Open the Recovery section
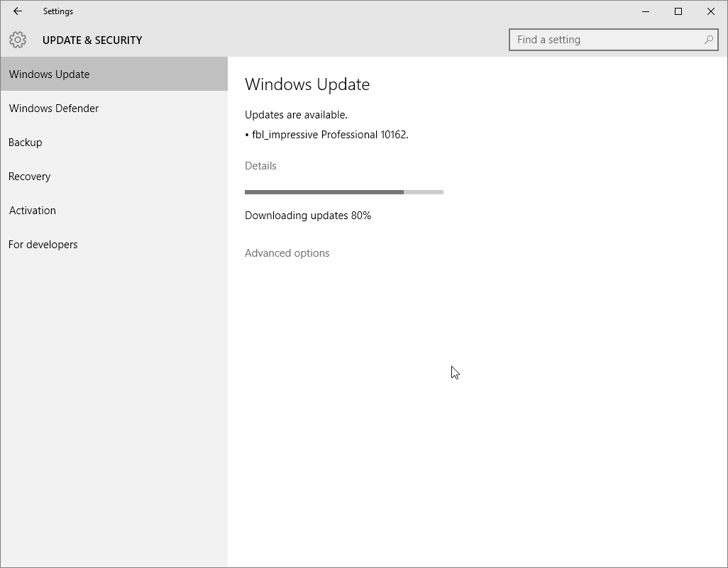 pos(114,177)
